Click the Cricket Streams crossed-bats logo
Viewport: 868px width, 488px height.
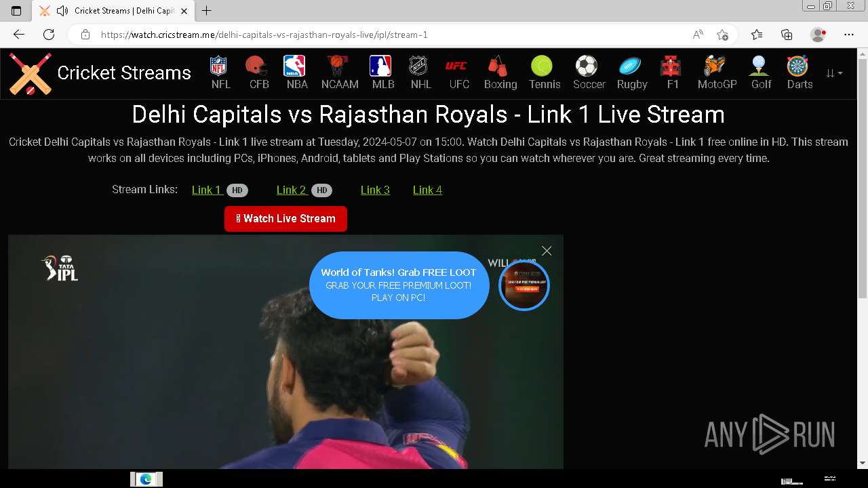[x=31, y=73]
